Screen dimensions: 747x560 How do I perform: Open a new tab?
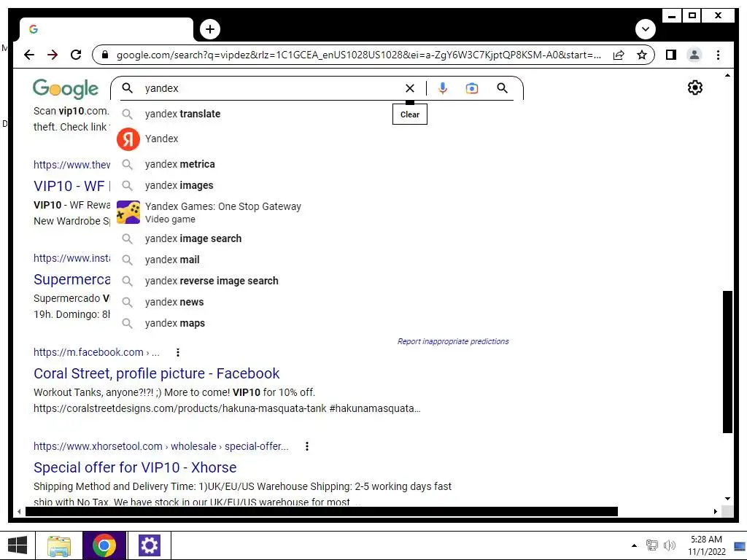[x=209, y=29]
